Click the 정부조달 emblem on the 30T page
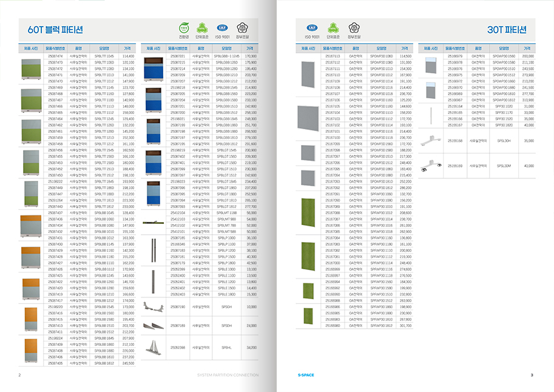The width and height of the screenshot is (554, 392). (353, 27)
